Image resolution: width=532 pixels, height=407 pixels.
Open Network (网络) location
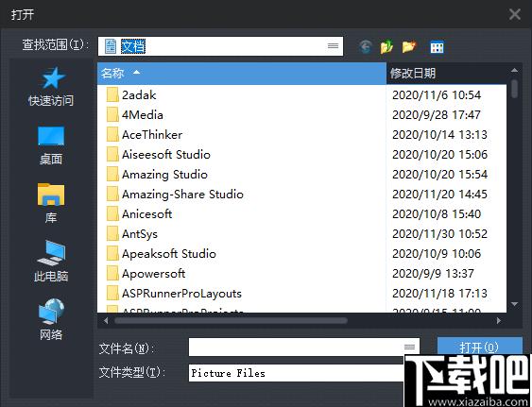[x=51, y=319]
